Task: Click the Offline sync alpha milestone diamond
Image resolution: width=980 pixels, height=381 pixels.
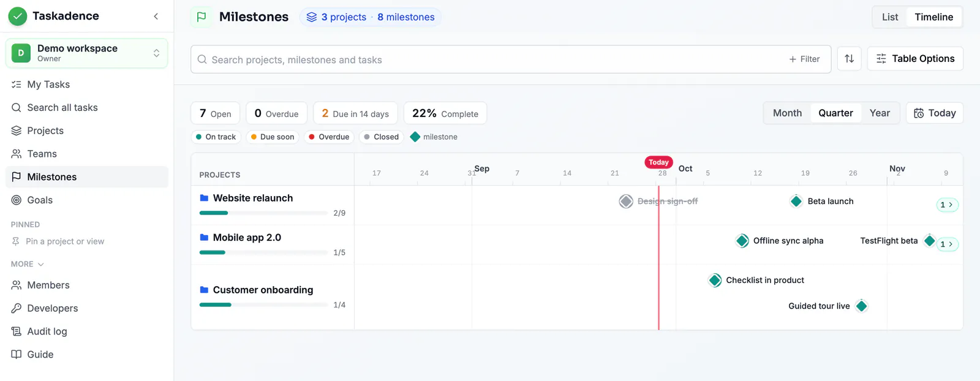Action: (742, 241)
